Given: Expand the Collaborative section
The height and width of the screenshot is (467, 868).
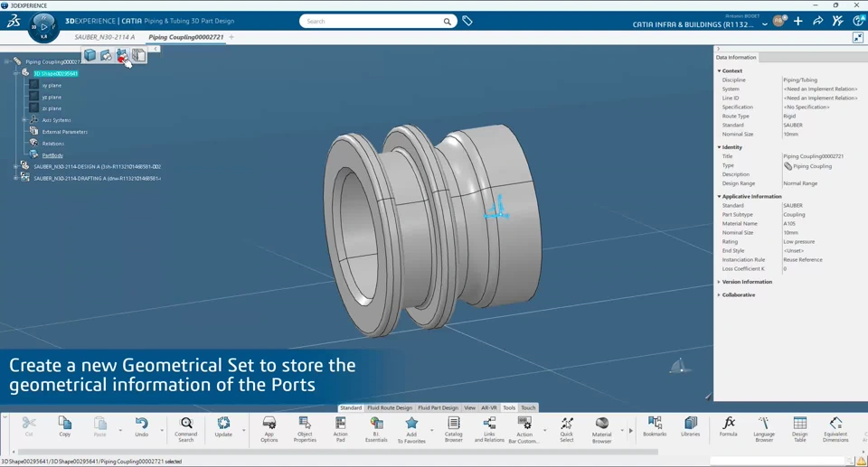Looking at the screenshot, I should [x=719, y=294].
